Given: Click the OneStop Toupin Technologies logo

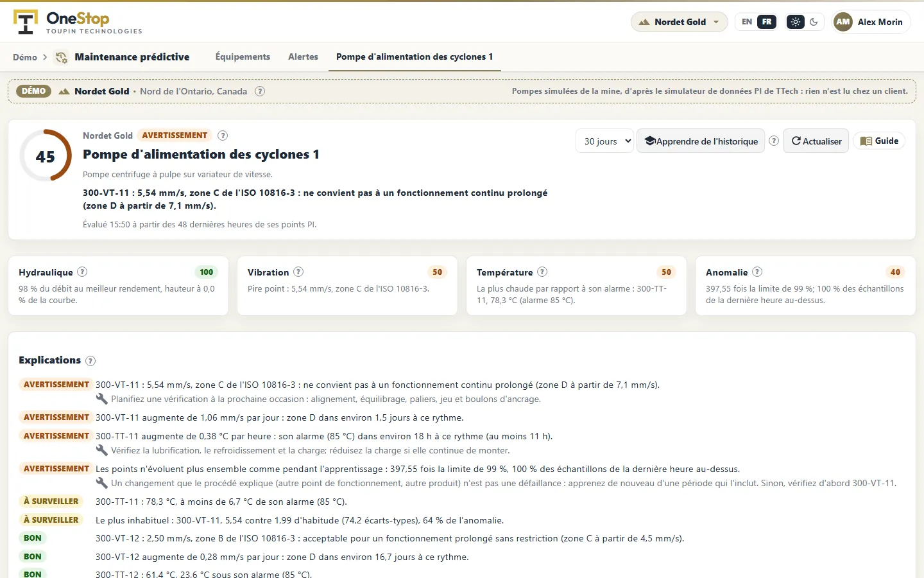Looking at the screenshot, I should coord(78,22).
